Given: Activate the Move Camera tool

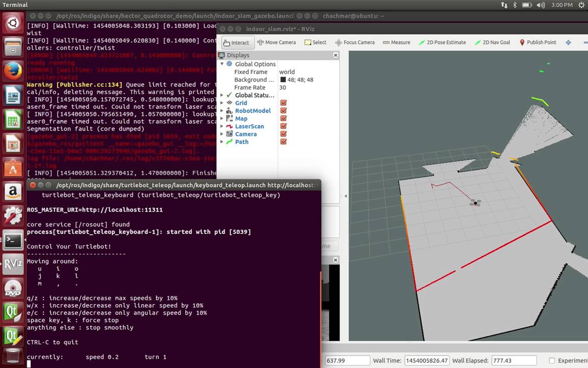Looking at the screenshot, I should pos(276,42).
